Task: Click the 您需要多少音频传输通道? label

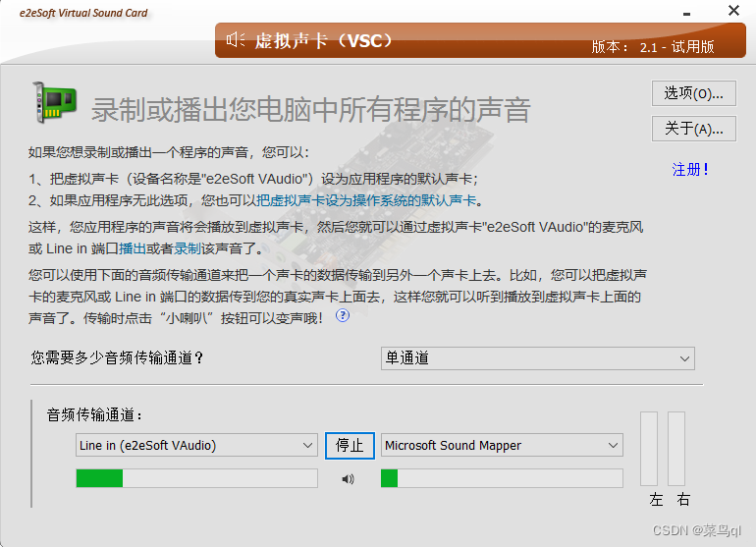Action: tap(118, 357)
